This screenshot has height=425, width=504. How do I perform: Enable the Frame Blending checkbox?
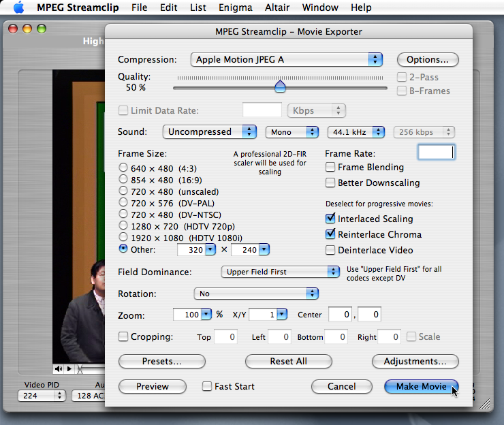click(x=330, y=168)
